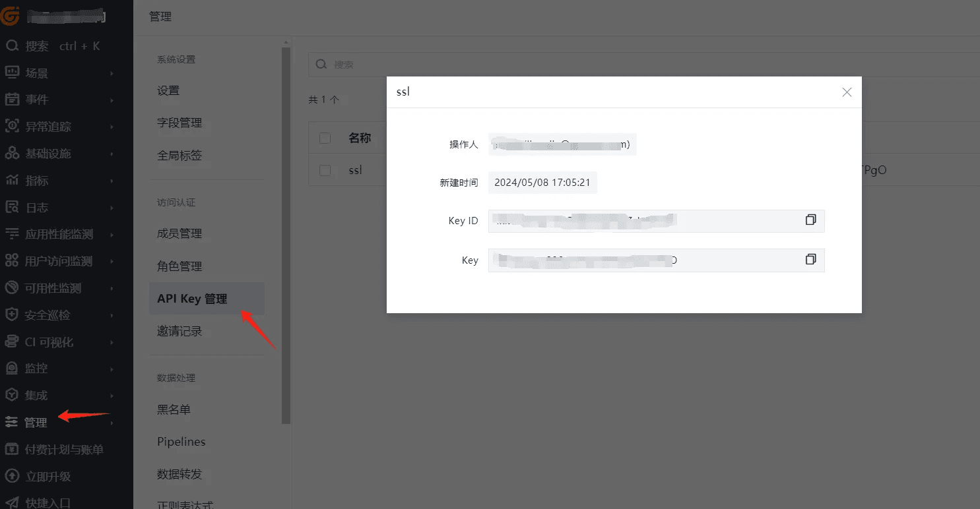Click the 安全巡检 label
Viewport: 980px width, 509px height.
click(x=48, y=315)
